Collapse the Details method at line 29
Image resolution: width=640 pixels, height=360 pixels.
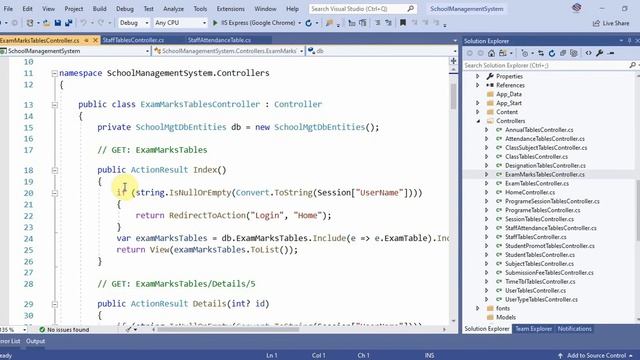tap(54, 304)
